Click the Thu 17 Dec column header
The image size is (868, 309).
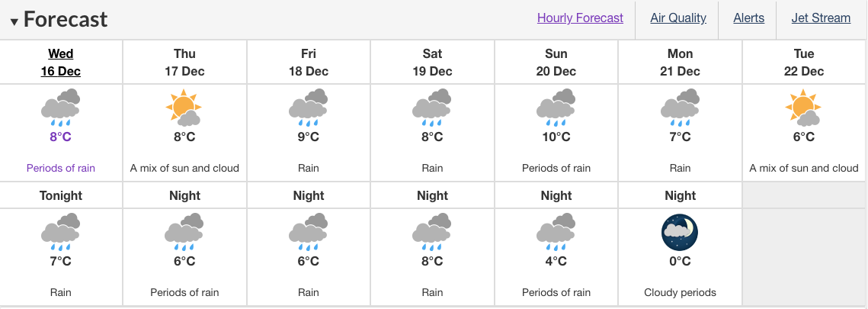point(184,63)
